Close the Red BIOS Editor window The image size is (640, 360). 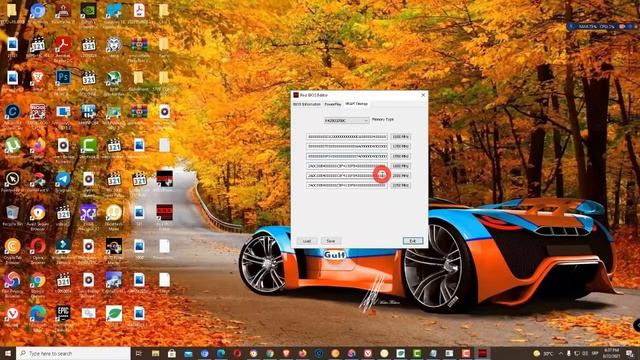tap(423, 95)
